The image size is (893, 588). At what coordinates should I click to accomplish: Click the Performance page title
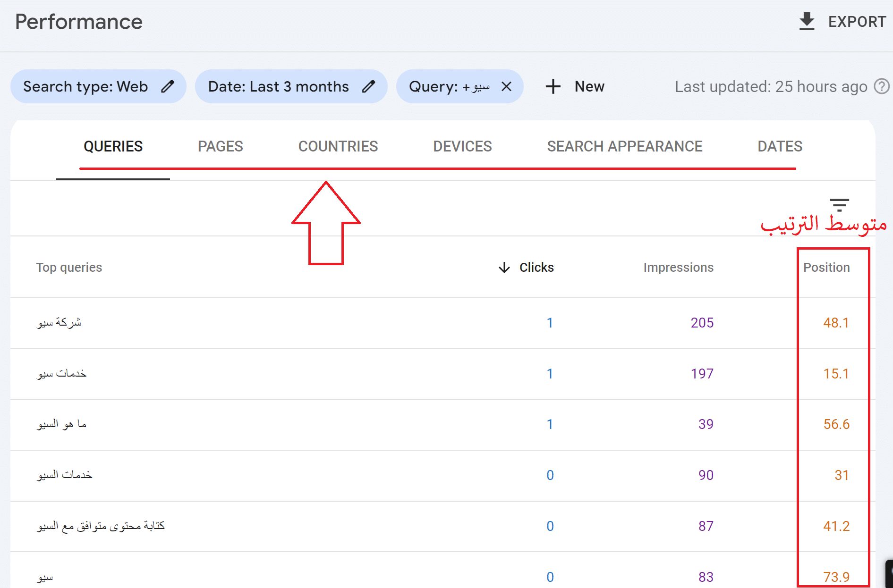(78, 22)
